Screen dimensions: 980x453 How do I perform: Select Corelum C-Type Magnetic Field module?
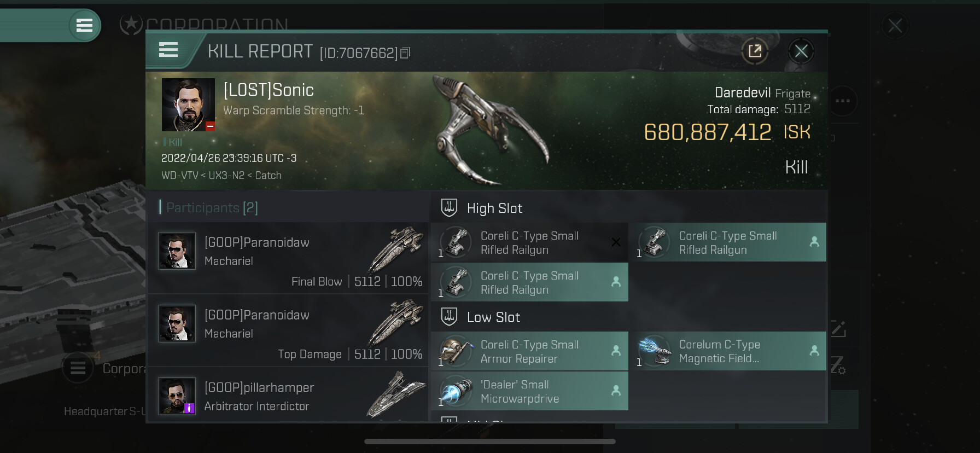click(x=728, y=351)
